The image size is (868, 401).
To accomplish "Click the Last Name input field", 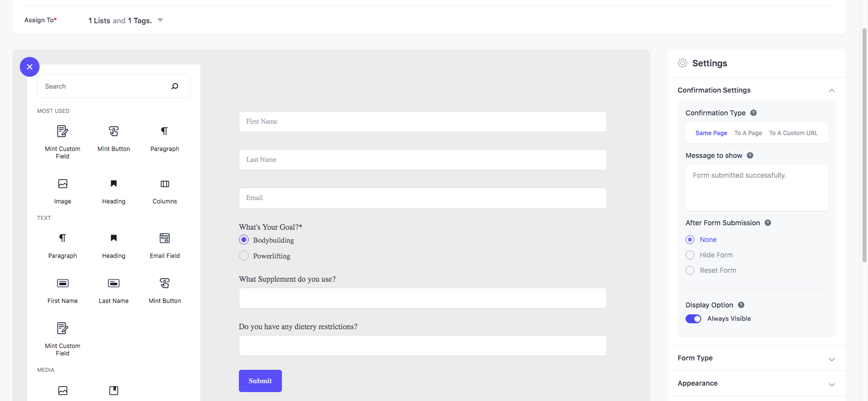I will coord(423,160).
